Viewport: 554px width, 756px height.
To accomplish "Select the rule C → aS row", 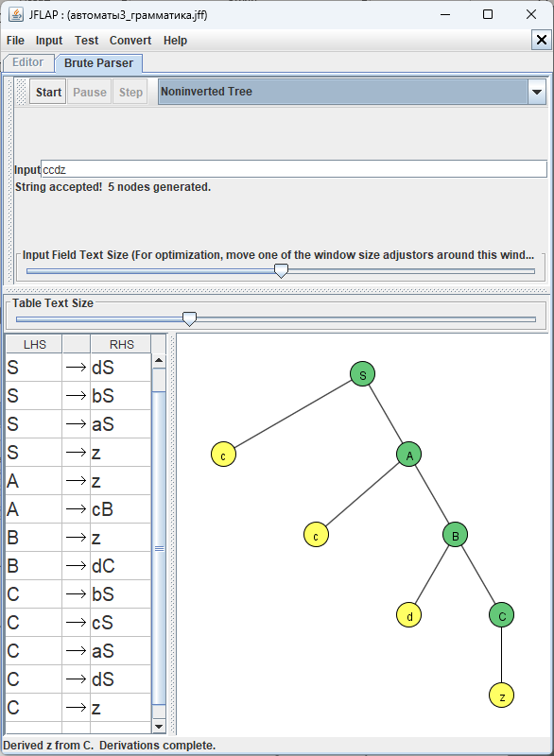I will [78, 651].
